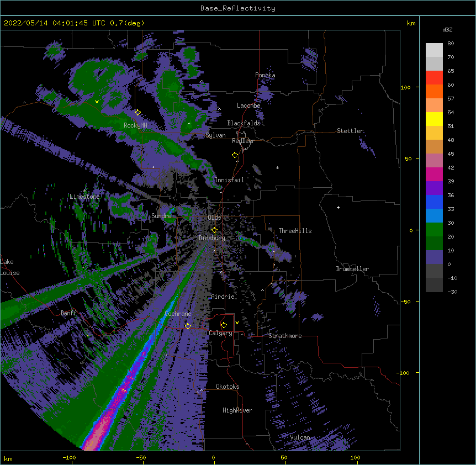Click the Lacombe town label
Viewport: 476px width, 465px height.
pos(248,105)
